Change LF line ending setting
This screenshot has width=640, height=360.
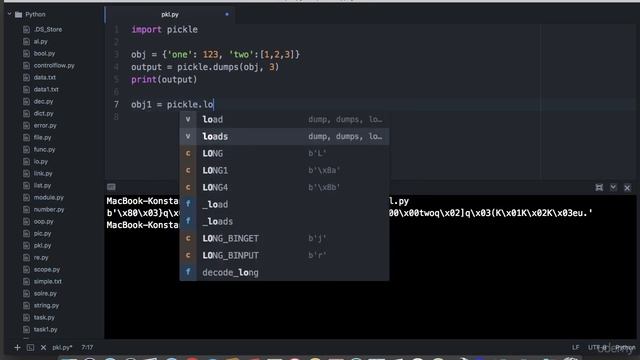click(x=575, y=347)
